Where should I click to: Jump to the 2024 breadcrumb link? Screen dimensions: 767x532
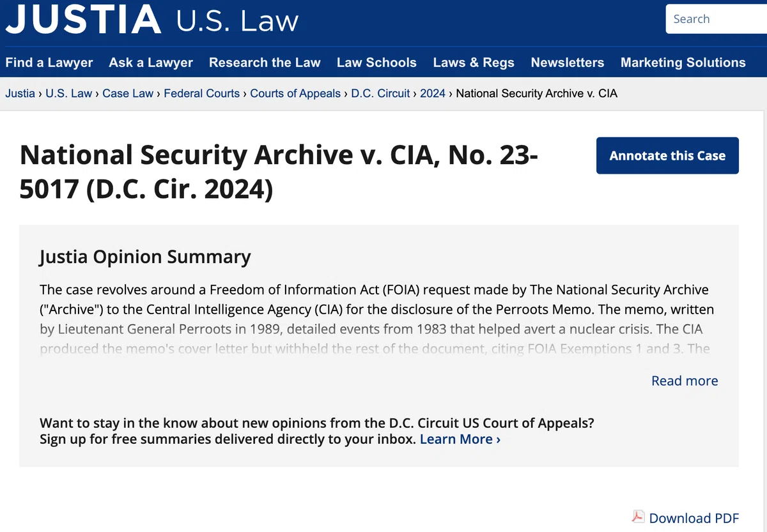point(433,93)
